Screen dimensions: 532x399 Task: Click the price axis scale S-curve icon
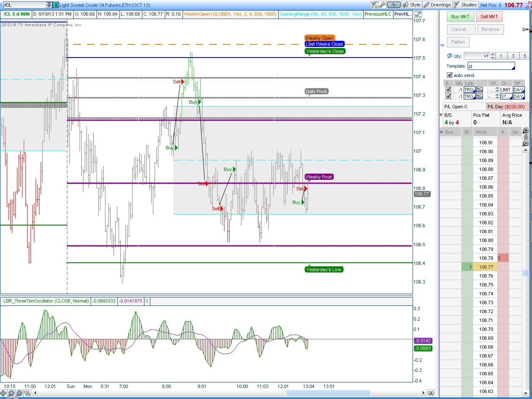[x=418, y=14]
